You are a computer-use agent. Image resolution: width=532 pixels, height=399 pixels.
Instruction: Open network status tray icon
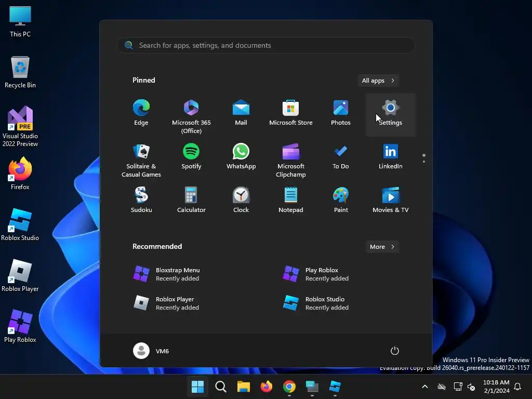click(x=458, y=387)
